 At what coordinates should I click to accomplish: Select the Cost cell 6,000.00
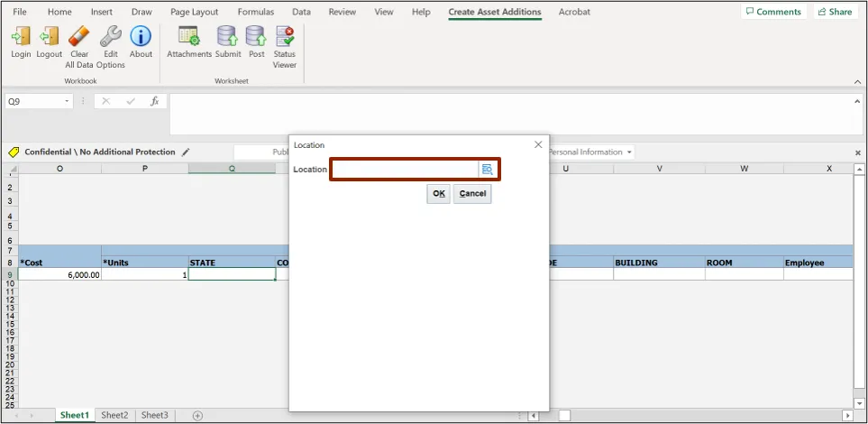click(59, 274)
